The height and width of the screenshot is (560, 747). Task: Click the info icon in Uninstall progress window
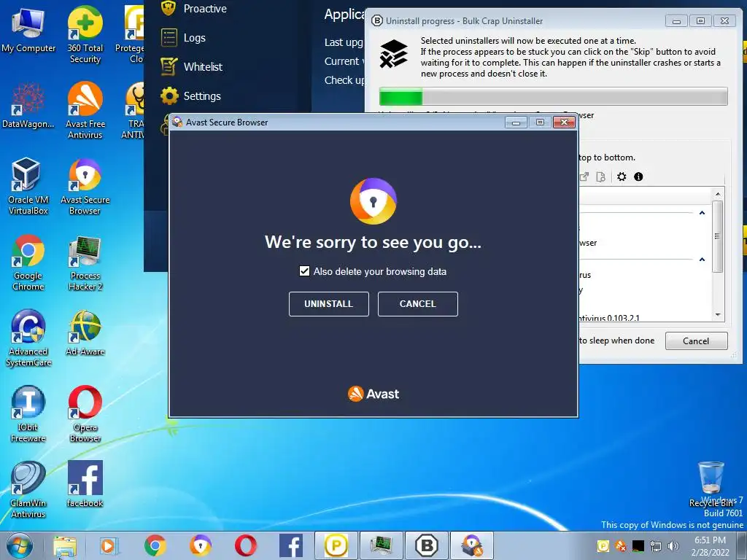pos(638,176)
